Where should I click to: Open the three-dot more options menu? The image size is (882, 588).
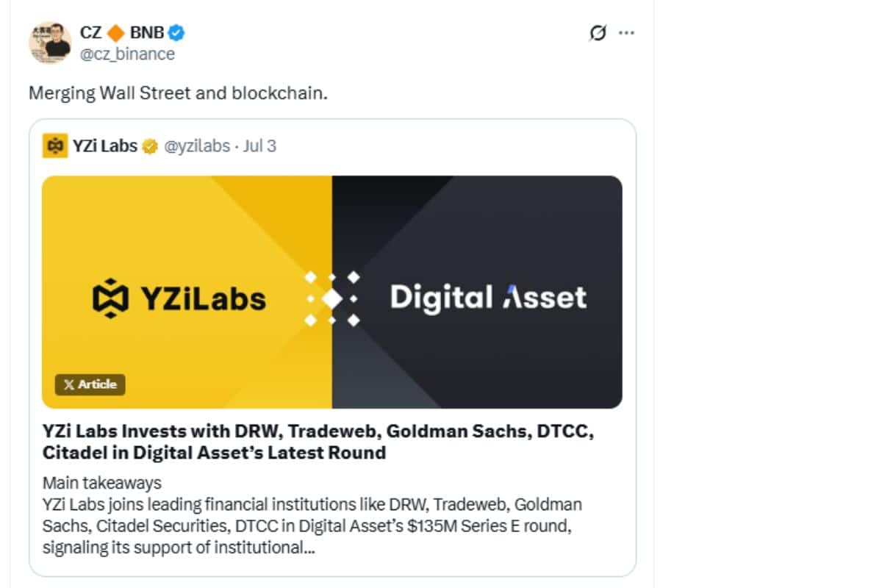pyautogui.click(x=626, y=33)
